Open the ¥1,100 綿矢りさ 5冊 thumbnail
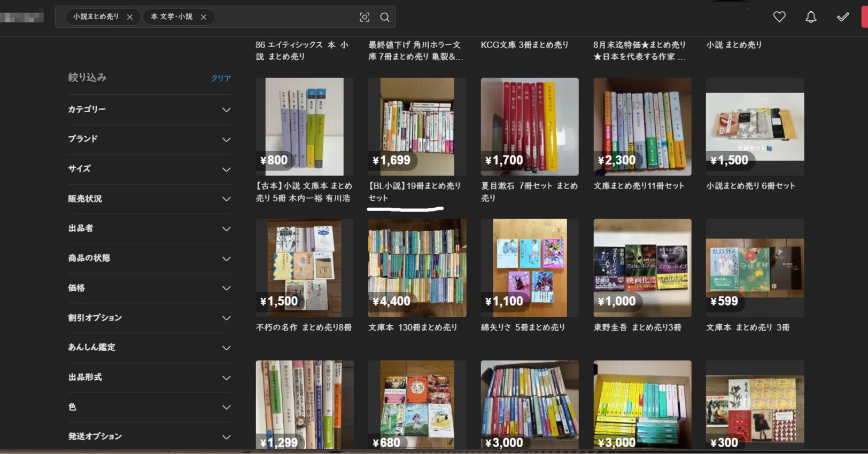This screenshot has width=868, height=454. pos(530,268)
